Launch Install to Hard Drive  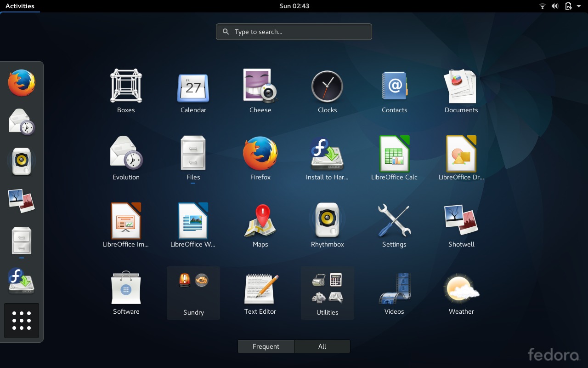point(327,153)
